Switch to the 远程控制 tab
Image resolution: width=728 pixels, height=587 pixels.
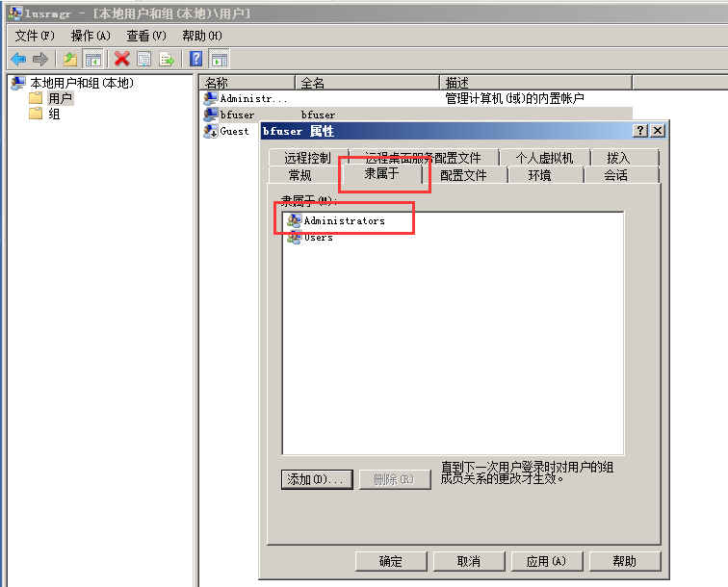308,158
